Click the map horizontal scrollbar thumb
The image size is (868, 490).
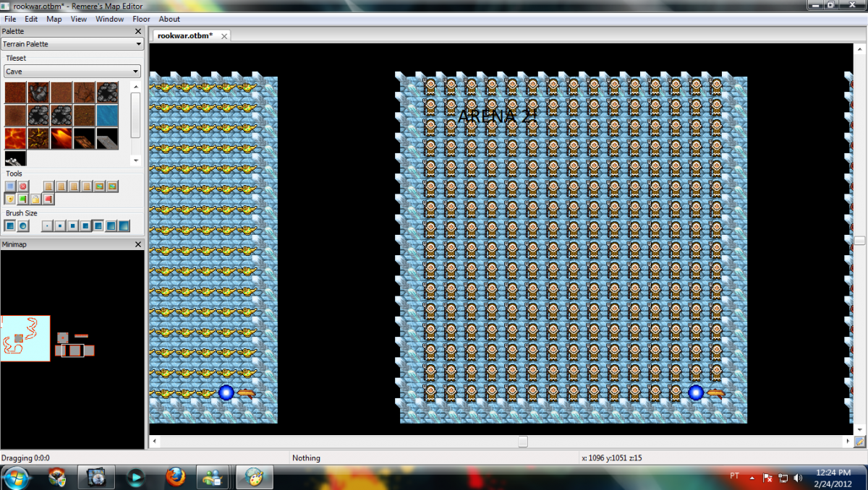click(523, 441)
